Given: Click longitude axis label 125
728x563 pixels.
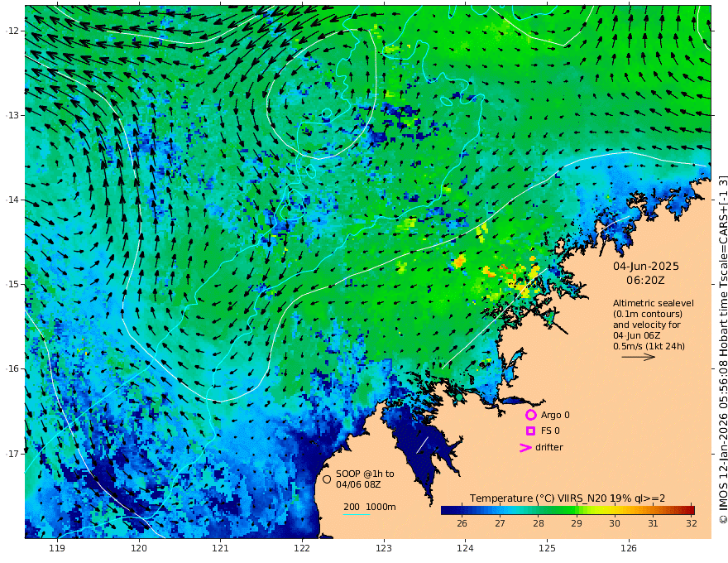Looking at the screenshot, I should [x=547, y=549].
